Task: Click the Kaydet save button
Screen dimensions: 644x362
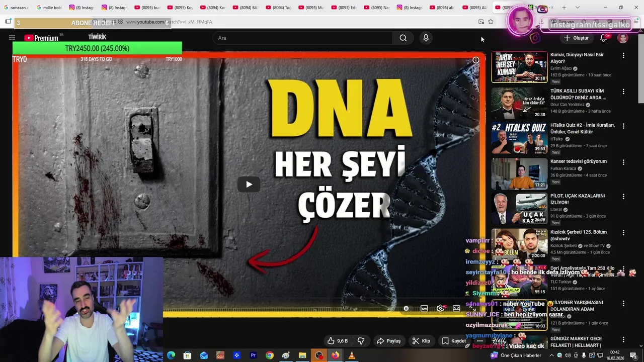Action: tap(454, 341)
